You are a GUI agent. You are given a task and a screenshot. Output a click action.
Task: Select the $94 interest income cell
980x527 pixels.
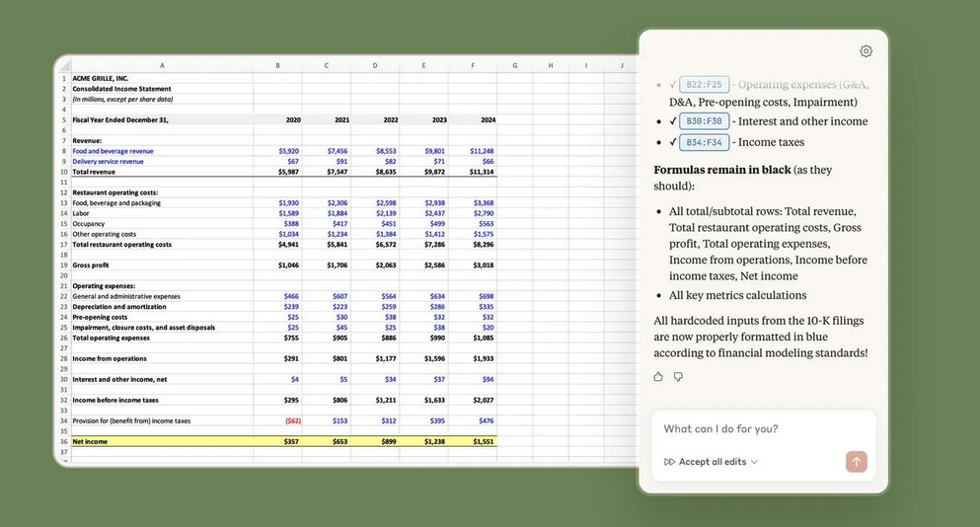(473, 380)
